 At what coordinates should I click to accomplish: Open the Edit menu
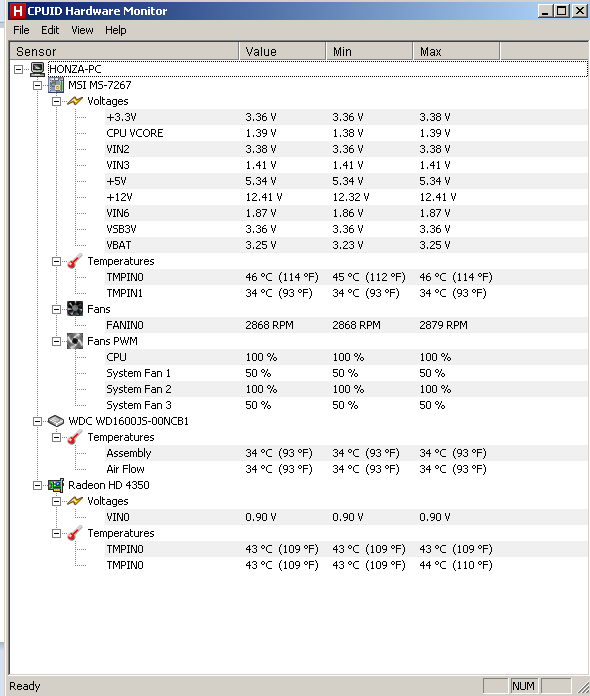[x=50, y=30]
